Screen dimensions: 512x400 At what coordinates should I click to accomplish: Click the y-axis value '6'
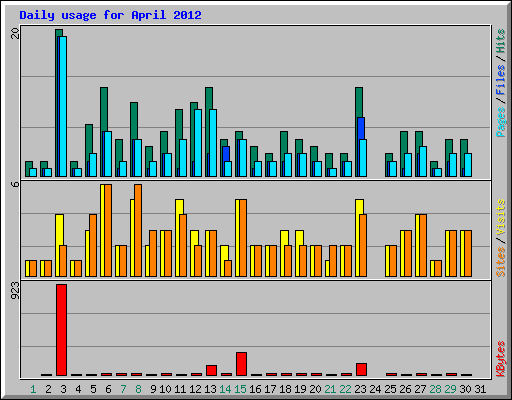click(x=15, y=184)
